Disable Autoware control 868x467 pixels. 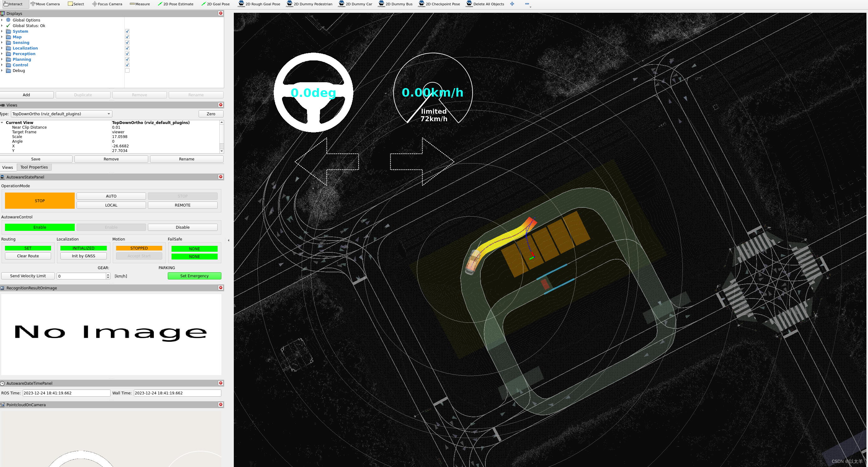point(183,227)
